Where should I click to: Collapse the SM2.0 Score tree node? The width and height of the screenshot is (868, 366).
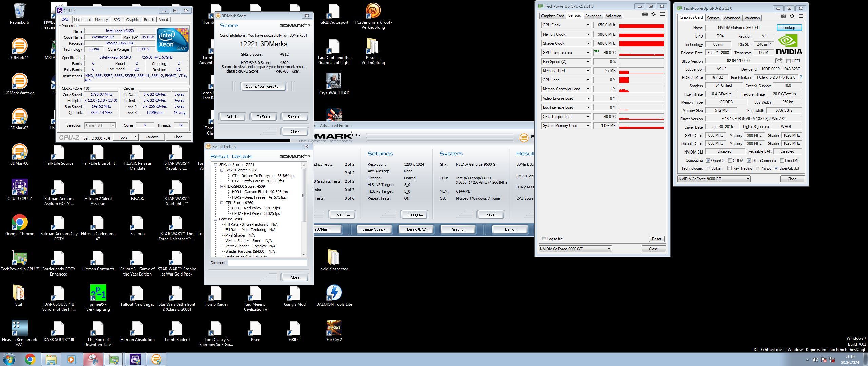point(222,170)
